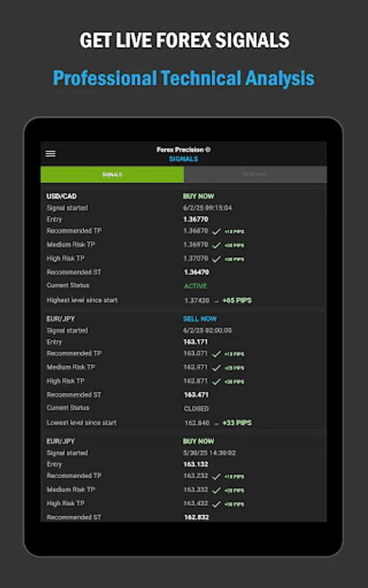Click the timestamp 6/2/25 02:00:05
Viewport: 368px width, 588px height.
coord(207,331)
